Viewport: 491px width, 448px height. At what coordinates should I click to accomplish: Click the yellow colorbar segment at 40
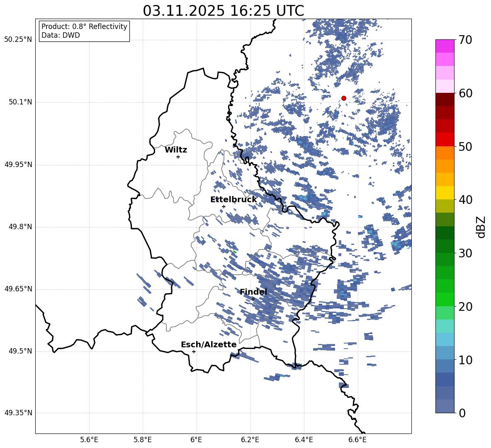click(445, 193)
